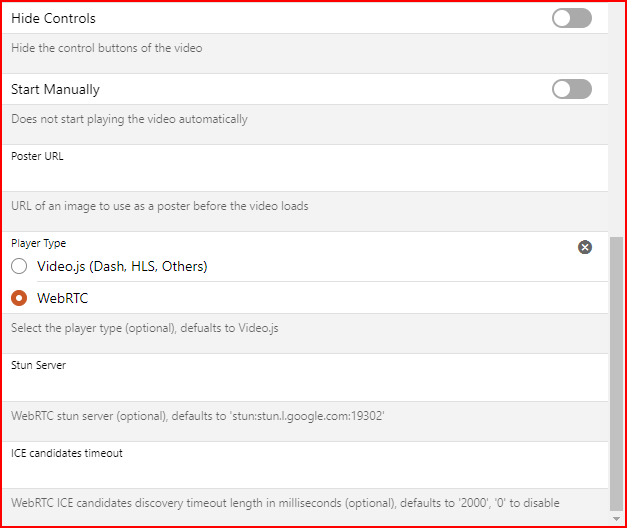Image resolution: width=627 pixels, height=528 pixels.
Task: Click the "Does not start playing" description
Action: pos(130,119)
